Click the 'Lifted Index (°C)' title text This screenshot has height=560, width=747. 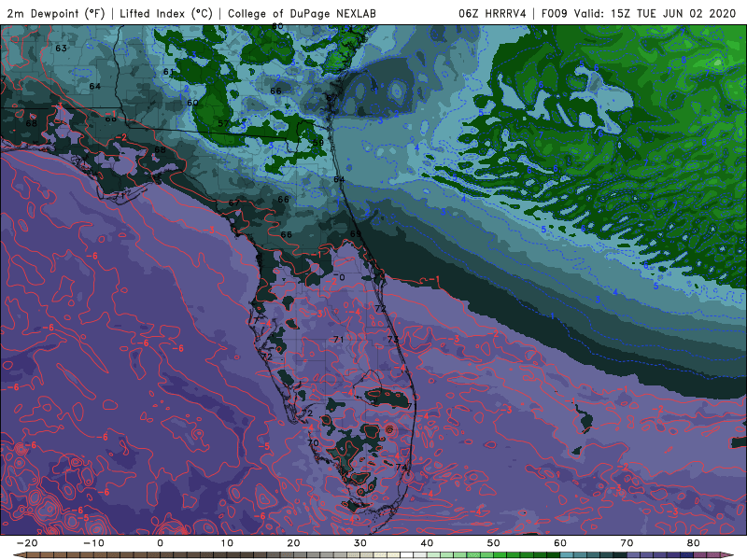coord(166,13)
